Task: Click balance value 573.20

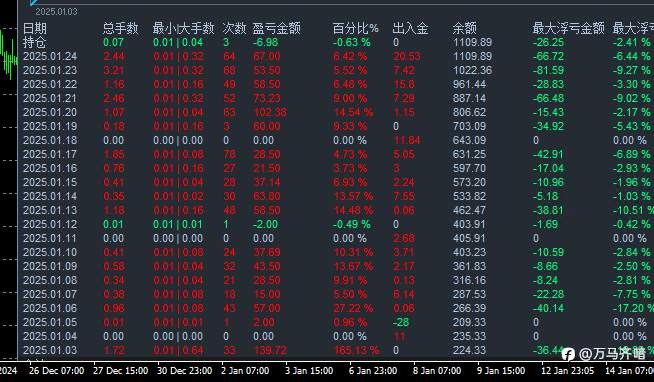Action: pos(469,182)
